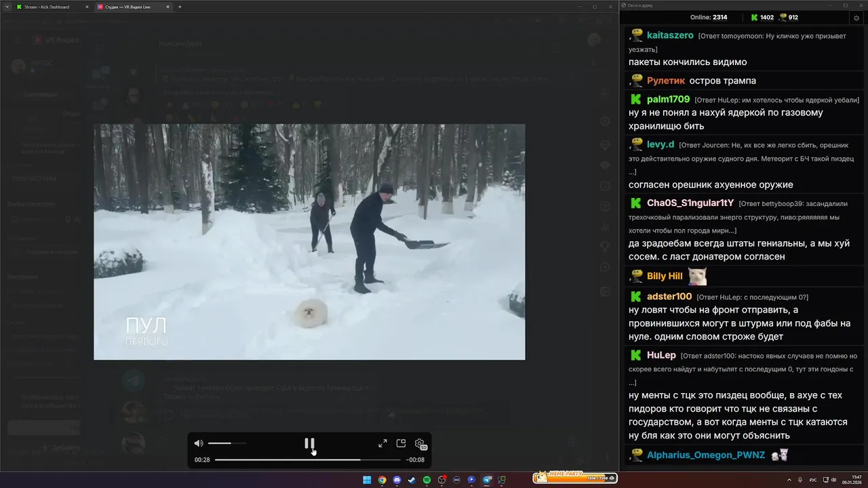Screen dimensions: 868x488
Task: Click the cat emote next to Billy Hill
Action: (697, 276)
